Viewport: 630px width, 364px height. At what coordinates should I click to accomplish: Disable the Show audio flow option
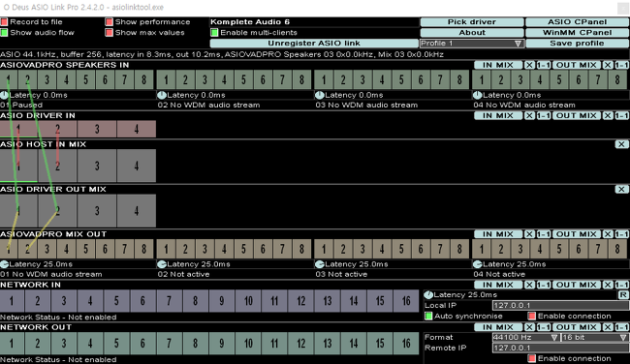(x=4, y=33)
